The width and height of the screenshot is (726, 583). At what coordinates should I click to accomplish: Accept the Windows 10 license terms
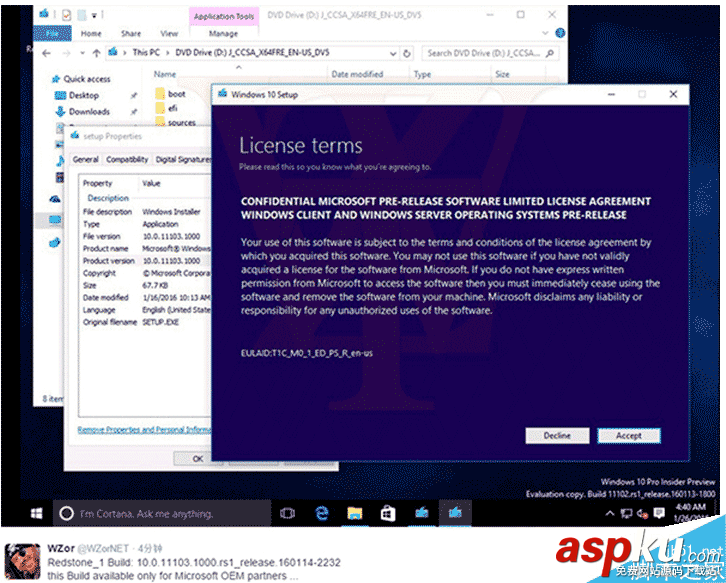(629, 436)
